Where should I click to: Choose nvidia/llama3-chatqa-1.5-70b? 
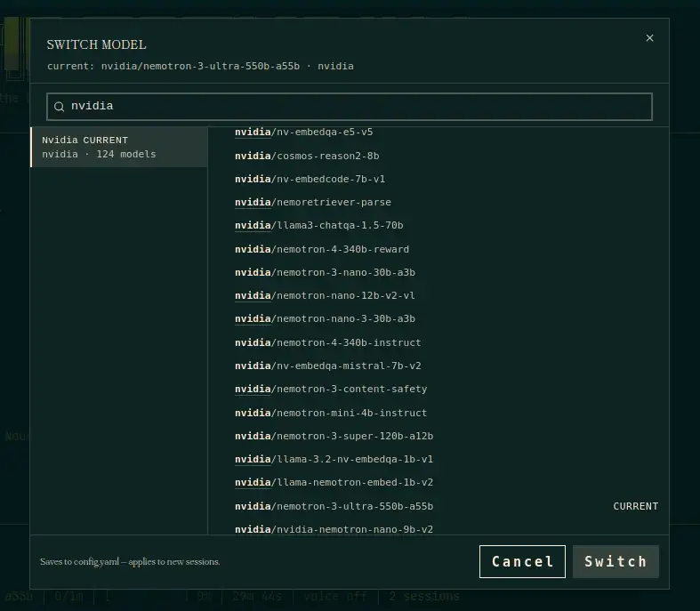coord(439,225)
